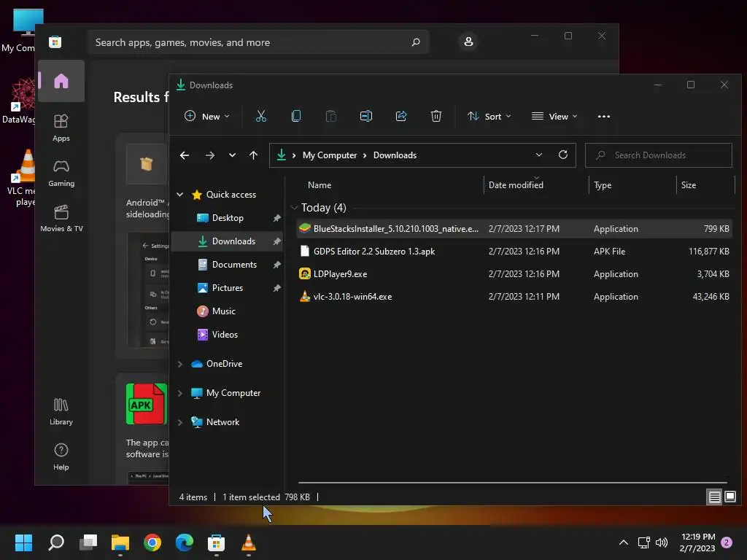Open the Windows Start menu
The image size is (747, 560).
coord(23,542)
